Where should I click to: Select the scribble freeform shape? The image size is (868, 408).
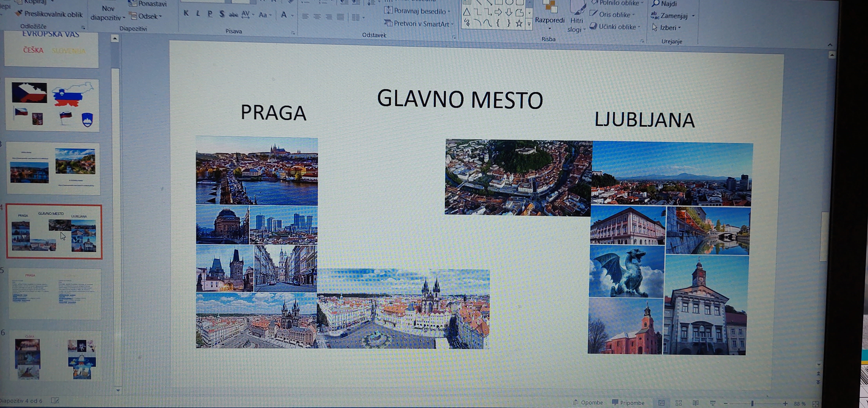[x=467, y=23]
